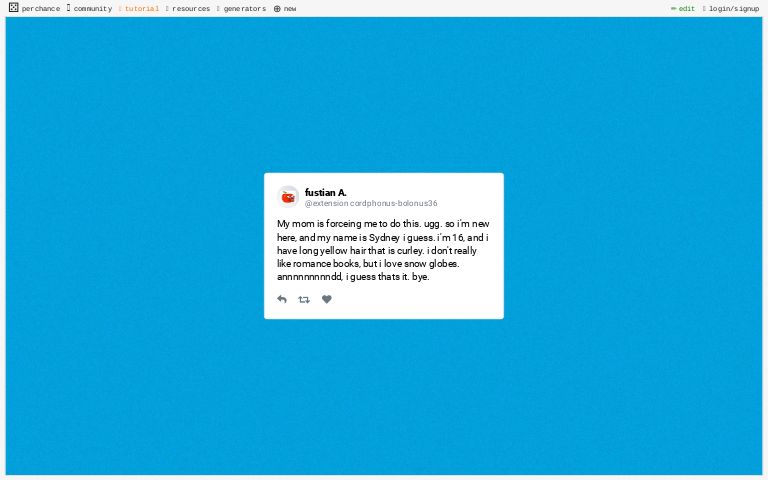Open the community page
768x480 pixels.
tap(92, 9)
